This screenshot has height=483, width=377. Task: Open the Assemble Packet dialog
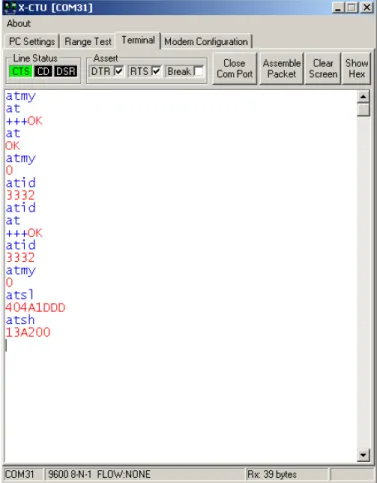(282, 69)
